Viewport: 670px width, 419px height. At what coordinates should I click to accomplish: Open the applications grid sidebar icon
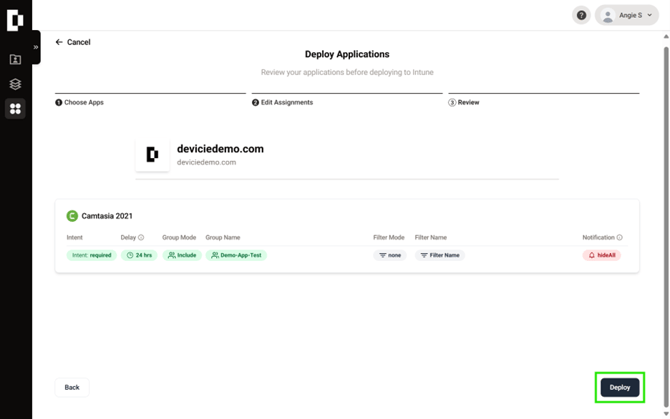pos(15,108)
